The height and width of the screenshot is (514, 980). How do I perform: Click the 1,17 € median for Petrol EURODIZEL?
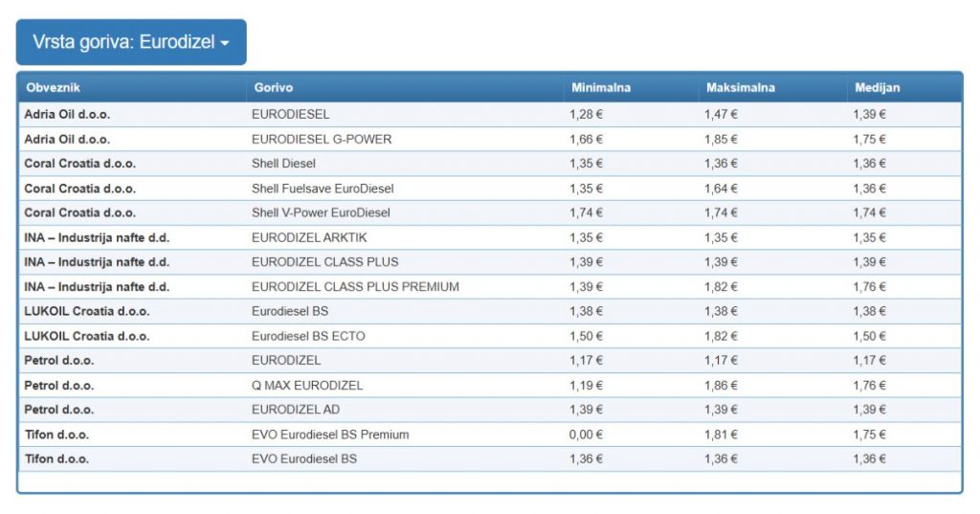[x=869, y=360]
